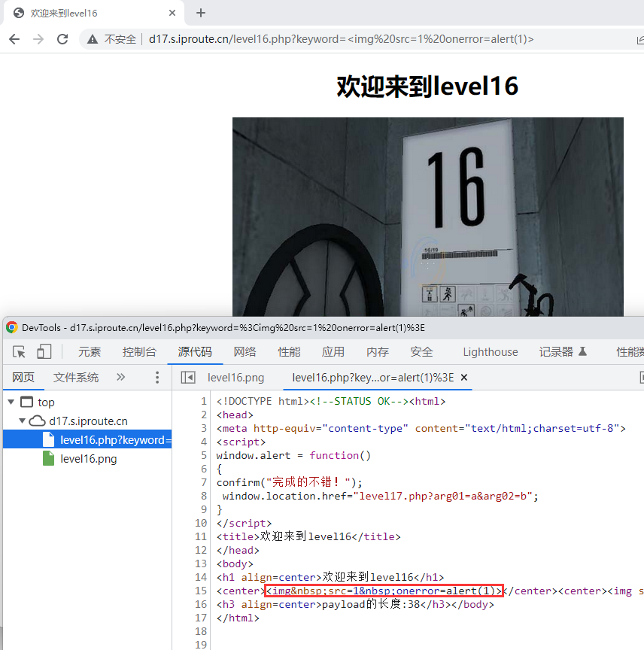Click the browser back arrow
644x650 pixels.
(14, 39)
